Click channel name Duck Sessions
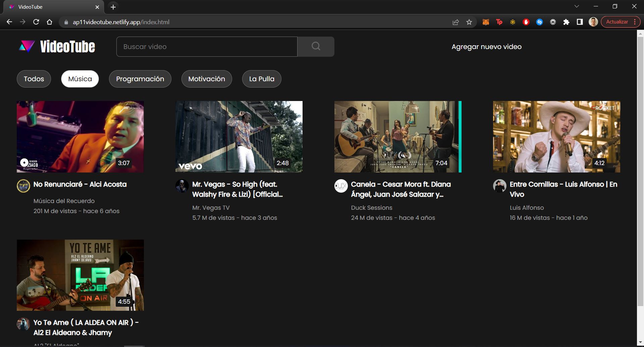Image resolution: width=644 pixels, height=347 pixels. tap(372, 208)
